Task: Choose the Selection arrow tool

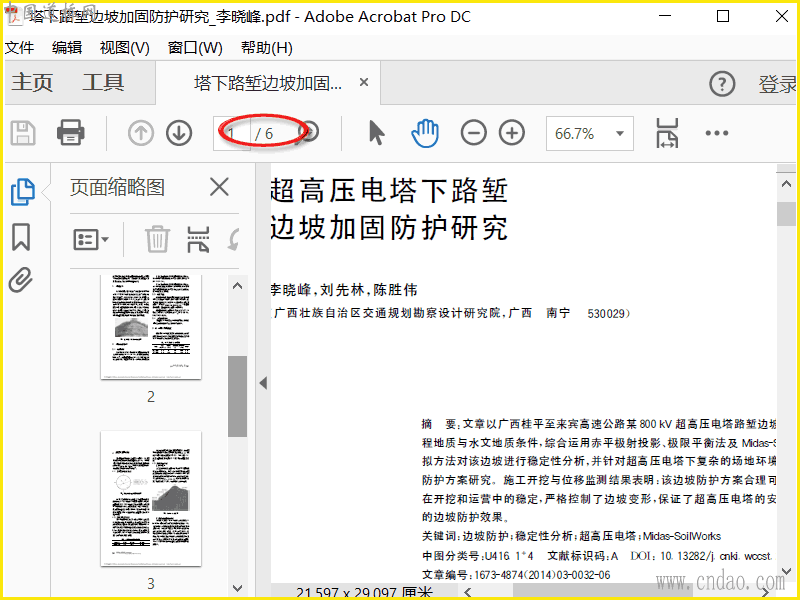Action: [x=377, y=133]
